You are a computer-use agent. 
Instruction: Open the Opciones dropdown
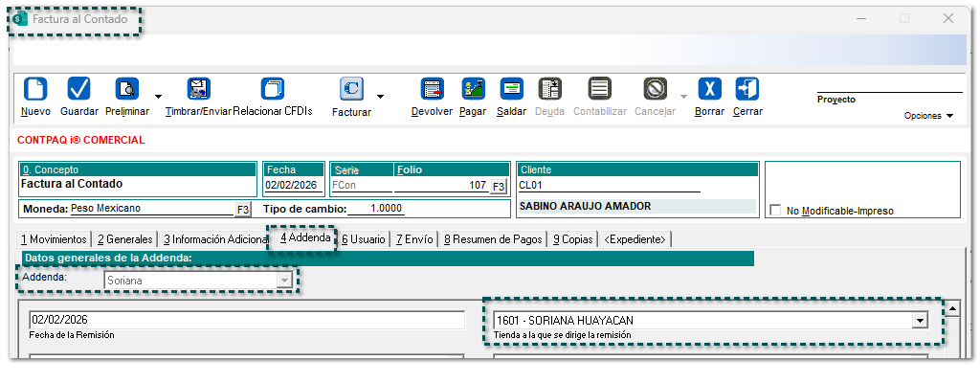928,116
